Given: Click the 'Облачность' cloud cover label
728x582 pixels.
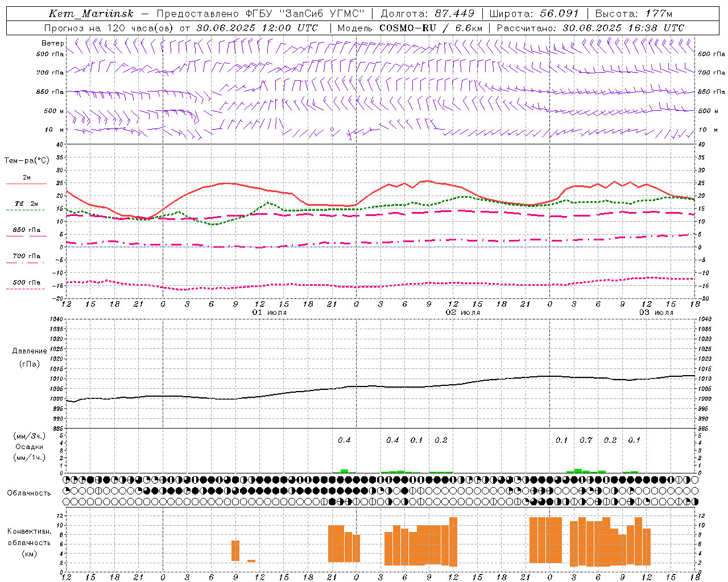Looking at the screenshot, I should [29, 493].
